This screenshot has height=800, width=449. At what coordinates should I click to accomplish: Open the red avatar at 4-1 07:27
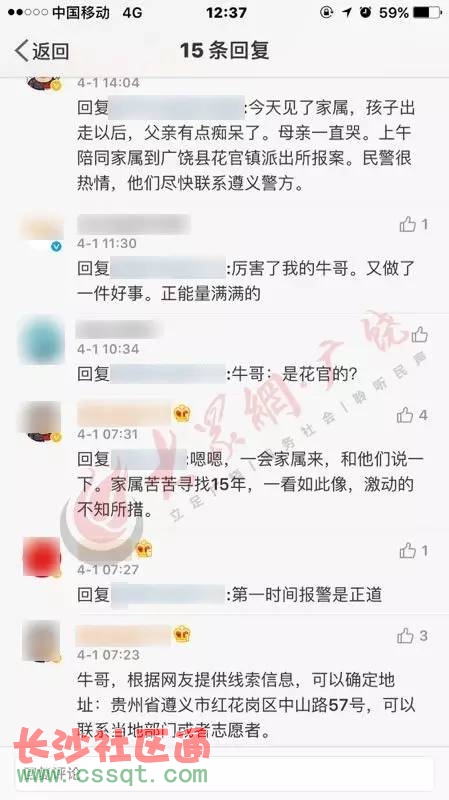tap(42, 557)
